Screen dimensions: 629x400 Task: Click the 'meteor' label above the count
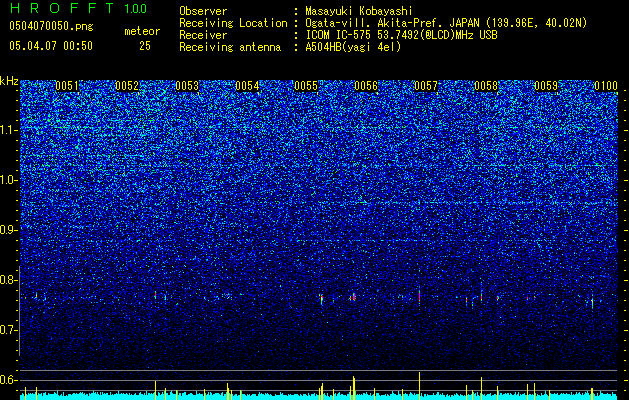(x=142, y=31)
